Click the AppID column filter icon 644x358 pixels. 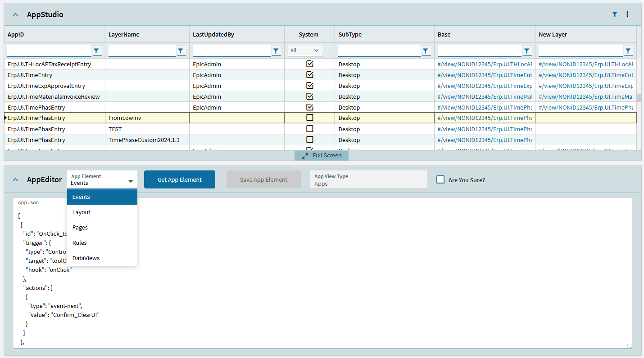(x=97, y=51)
